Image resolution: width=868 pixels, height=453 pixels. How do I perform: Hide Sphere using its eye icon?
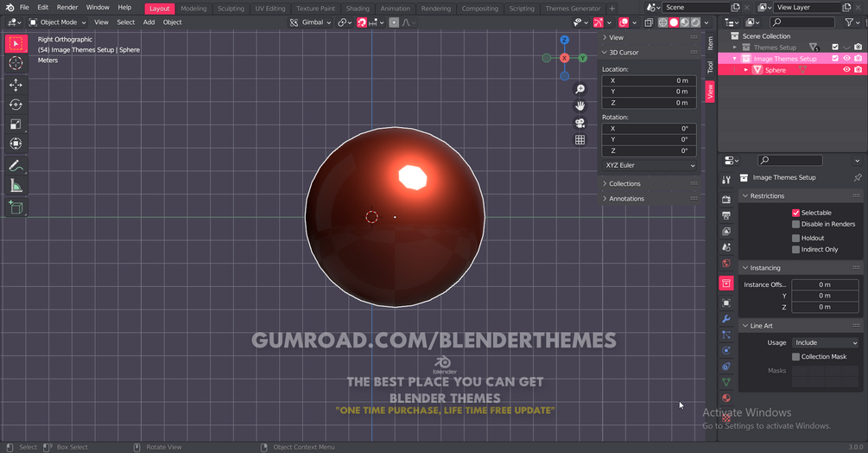tap(846, 70)
